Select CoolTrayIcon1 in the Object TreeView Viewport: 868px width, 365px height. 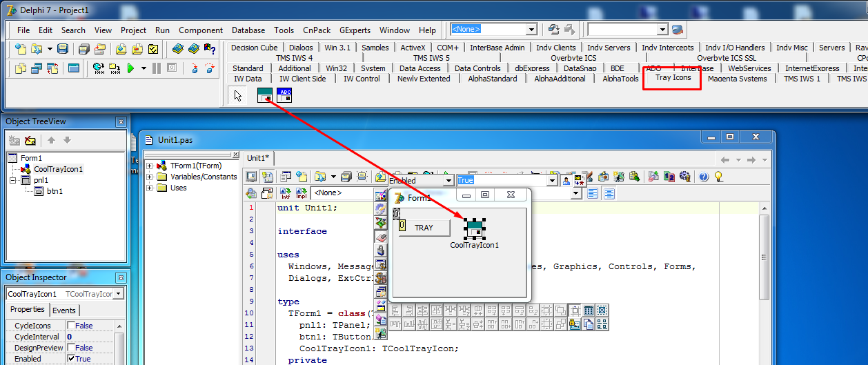[x=59, y=169]
